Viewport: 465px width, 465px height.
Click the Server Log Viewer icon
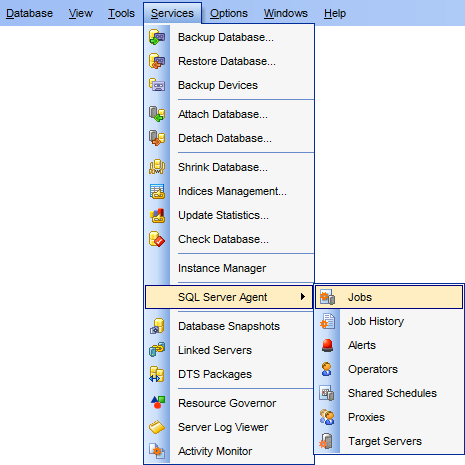tap(157, 427)
